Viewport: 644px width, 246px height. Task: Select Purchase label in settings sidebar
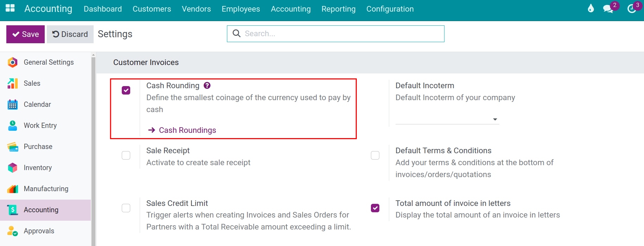[x=38, y=147]
